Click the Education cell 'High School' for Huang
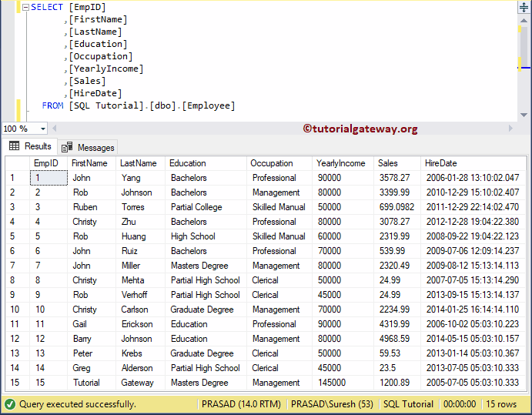Image resolution: width=532 pixels, height=415 pixels. 206,236
